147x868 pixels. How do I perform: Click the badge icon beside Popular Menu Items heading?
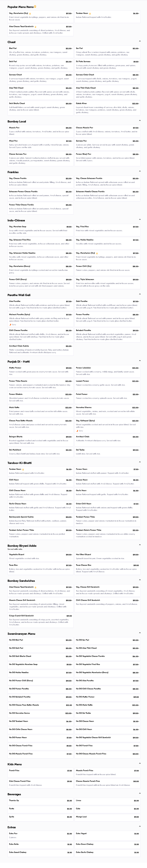click(35, 6)
